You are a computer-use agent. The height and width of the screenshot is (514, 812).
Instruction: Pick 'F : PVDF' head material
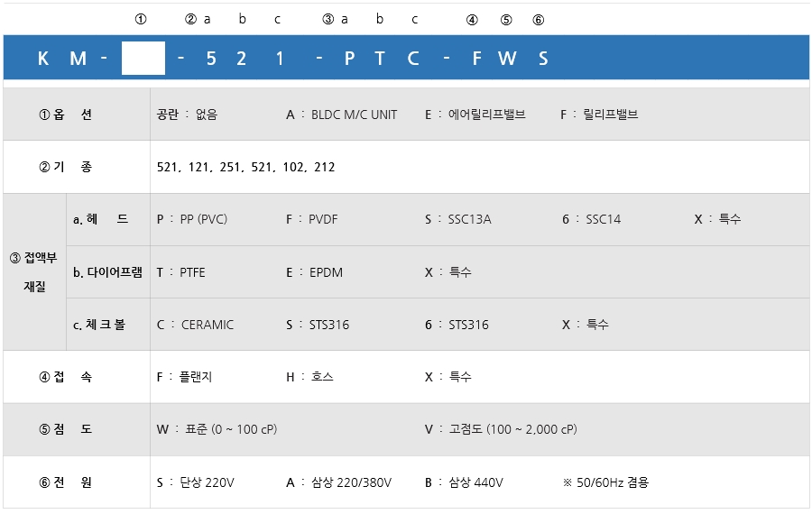coord(311,219)
